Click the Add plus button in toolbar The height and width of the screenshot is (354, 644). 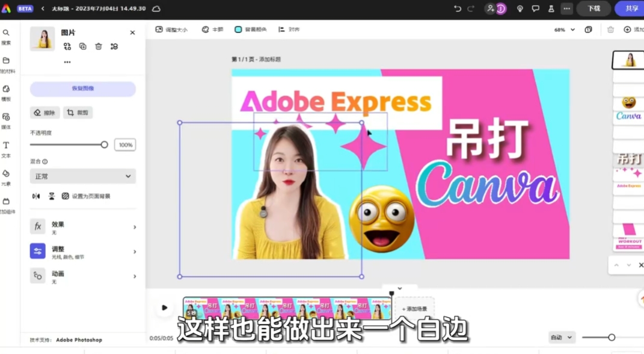[633, 29]
